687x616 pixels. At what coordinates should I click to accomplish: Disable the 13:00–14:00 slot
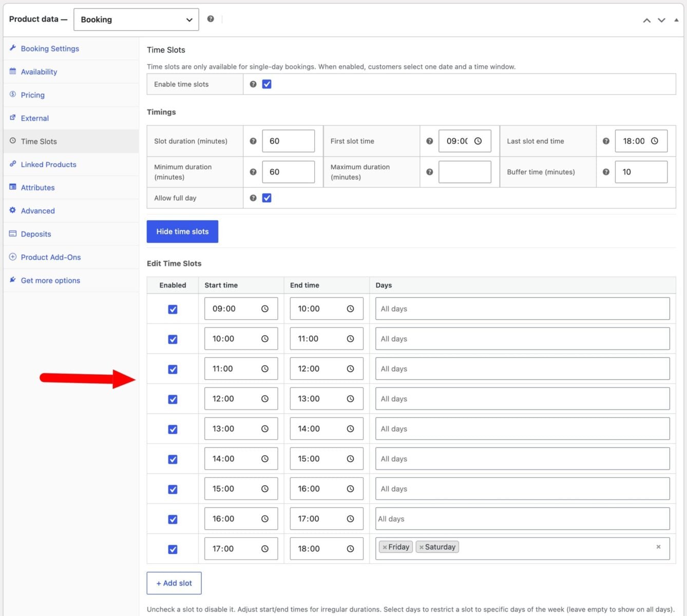(x=173, y=430)
